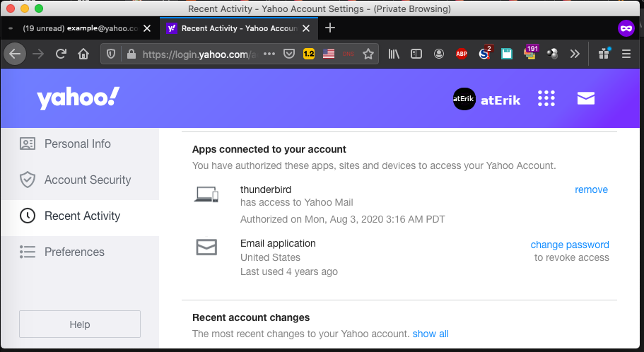
Task: Open the Firefox Library icon
Action: [x=394, y=54]
